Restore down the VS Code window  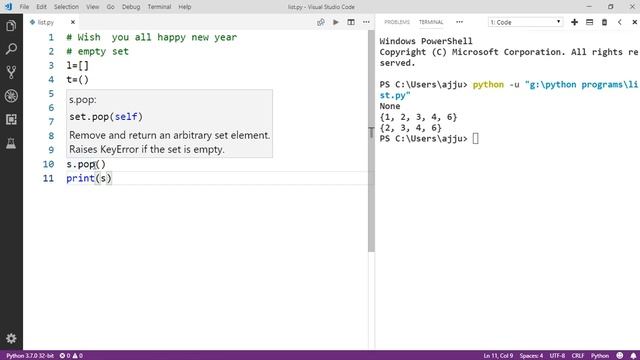[611, 7]
